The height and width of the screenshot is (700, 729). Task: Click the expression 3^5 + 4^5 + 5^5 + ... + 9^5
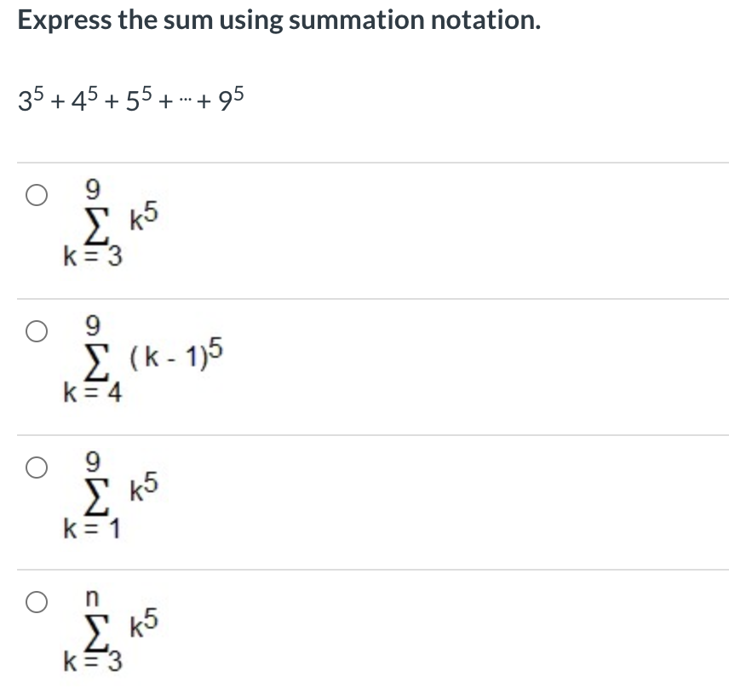click(x=129, y=96)
